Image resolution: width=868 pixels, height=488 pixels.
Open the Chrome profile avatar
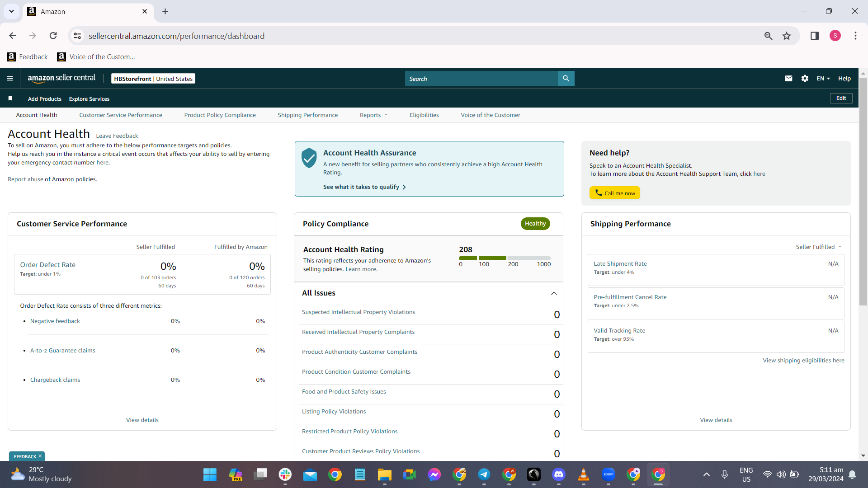coord(835,36)
